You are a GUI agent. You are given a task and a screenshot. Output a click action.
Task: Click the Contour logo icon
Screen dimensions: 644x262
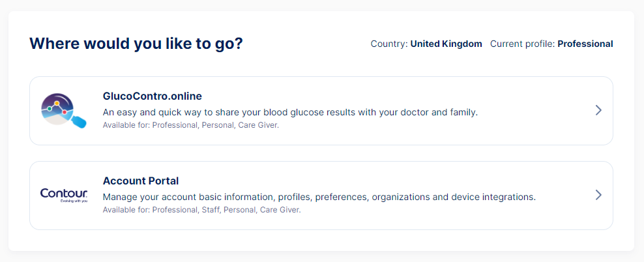pyautogui.click(x=64, y=195)
